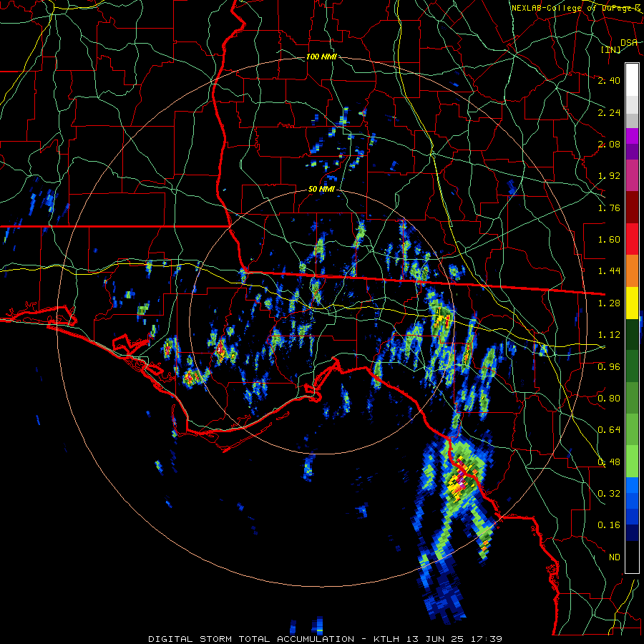Image resolution: width=644 pixels, height=644 pixels.
Task: Pick the yellow swatch in the legend
Action: 632,303
